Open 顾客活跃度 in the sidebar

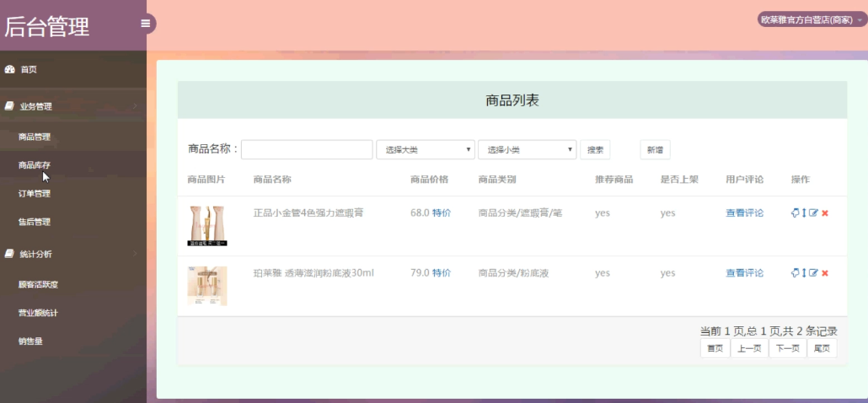pyautogui.click(x=38, y=284)
